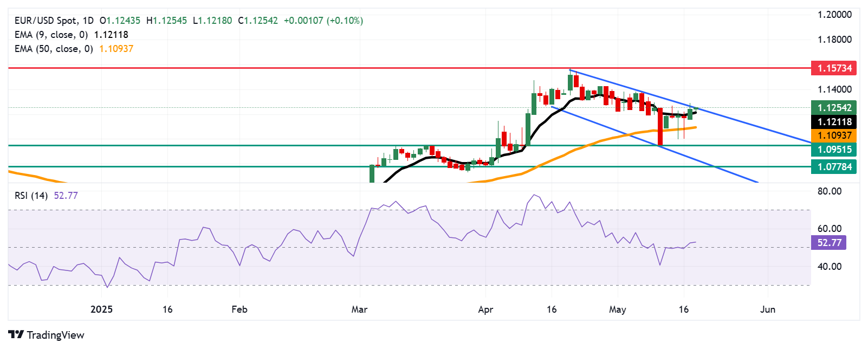Click the EUR/USD Spot symbol title
868x349 pixels.
(x=46, y=21)
